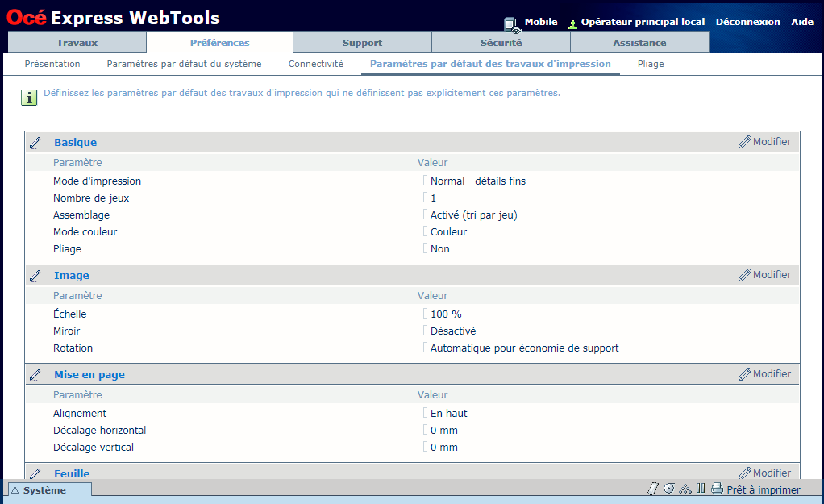This screenshot has height=504, width=824.
Task: Click the Rotation parameter label
Action: (x=73, y=348)
